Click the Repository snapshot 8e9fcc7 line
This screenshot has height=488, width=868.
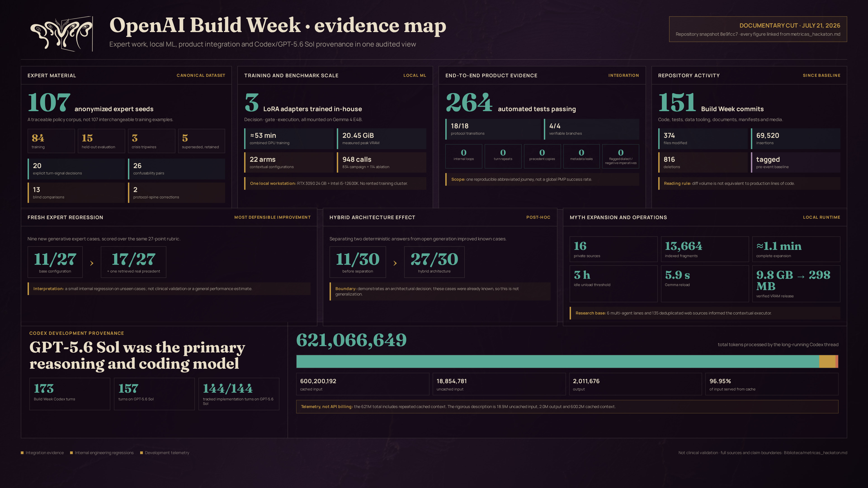click(x=758, y=34)
